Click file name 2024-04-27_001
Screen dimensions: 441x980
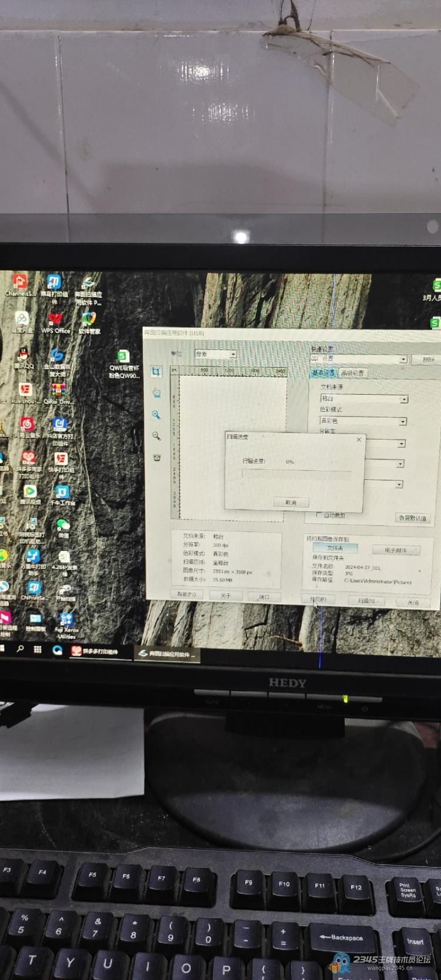(363, 568)
